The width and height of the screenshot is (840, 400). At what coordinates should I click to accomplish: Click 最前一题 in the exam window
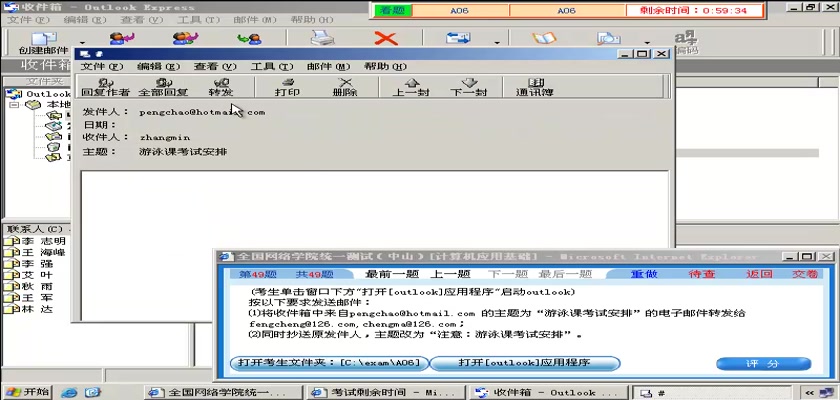(x=392, y=274)
